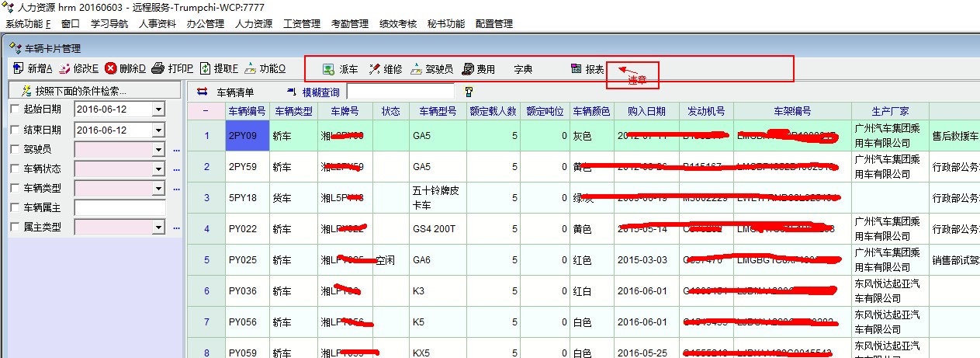Image resolution: width=980 pixels, height=358 pixels.
Task: Open 派车 (Dispatch vehicle) from the toolbar
Action: coord(328,69)
